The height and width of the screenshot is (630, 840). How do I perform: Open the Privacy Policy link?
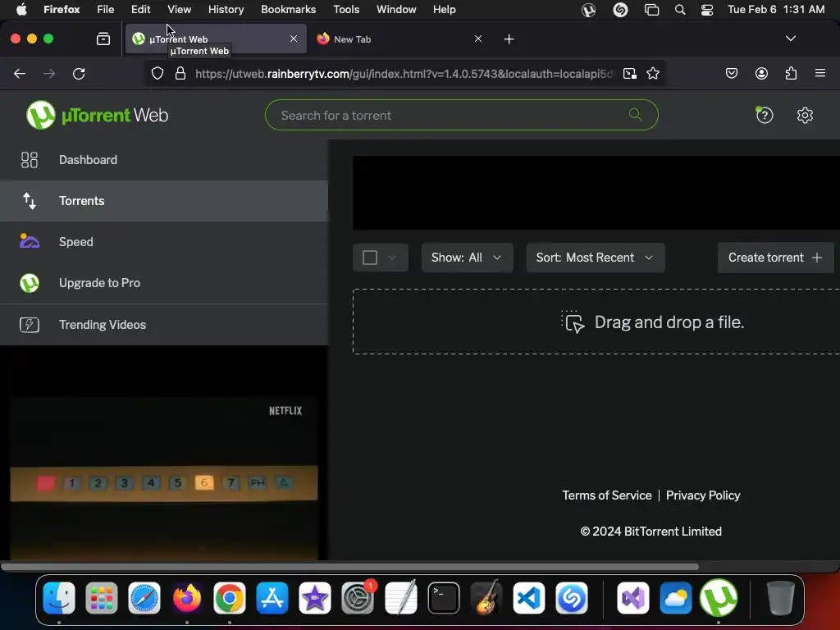703,495
